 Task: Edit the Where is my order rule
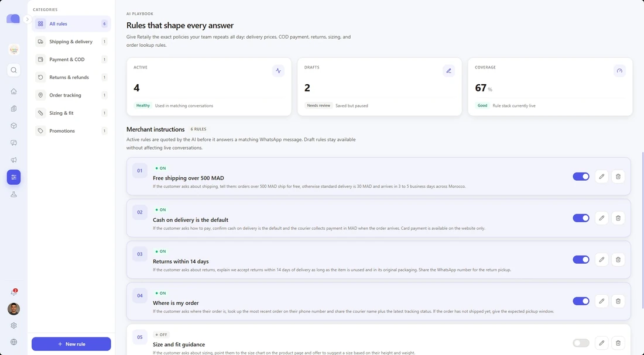(x=602, y=301)
